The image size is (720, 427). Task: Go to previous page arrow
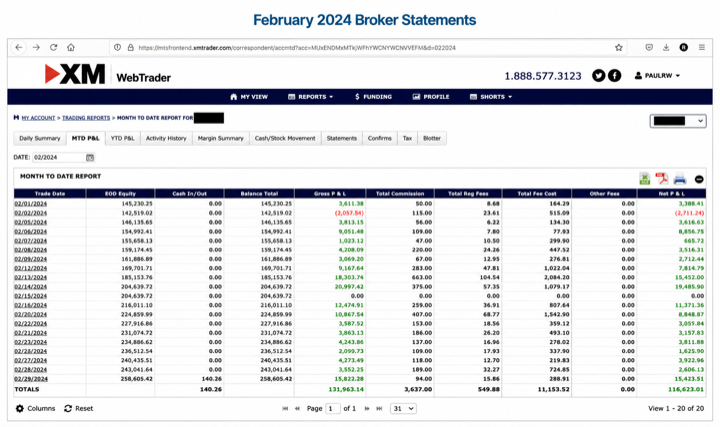pyautogui.click(x=298, y=408)
